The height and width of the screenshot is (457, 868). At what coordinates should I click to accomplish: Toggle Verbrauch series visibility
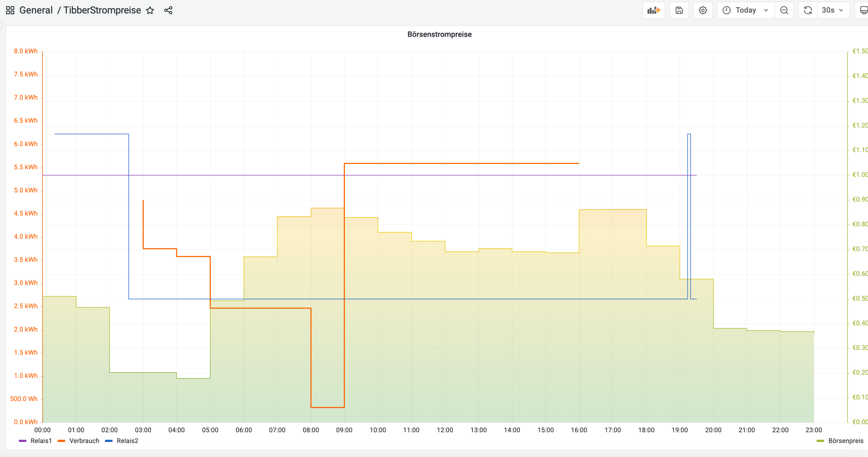pyautogui.click(x=84, y=441)
